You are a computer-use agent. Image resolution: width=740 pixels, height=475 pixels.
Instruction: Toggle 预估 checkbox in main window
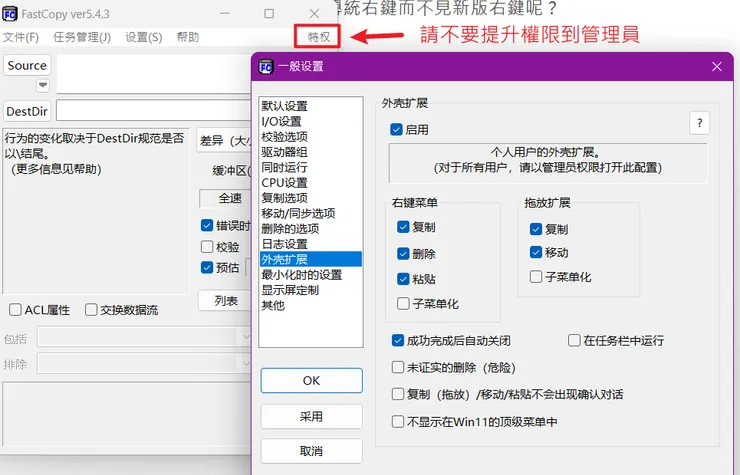(x=207, y=268)
